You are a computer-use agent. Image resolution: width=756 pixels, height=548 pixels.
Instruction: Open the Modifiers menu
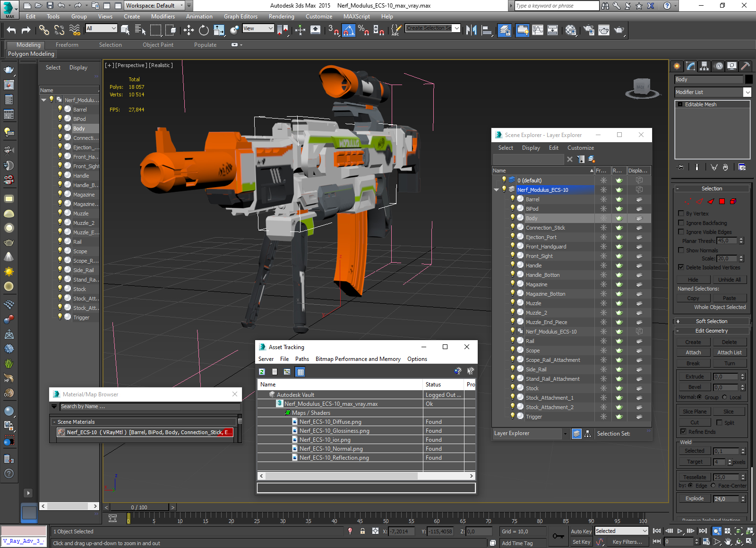(x=163, y=17)
